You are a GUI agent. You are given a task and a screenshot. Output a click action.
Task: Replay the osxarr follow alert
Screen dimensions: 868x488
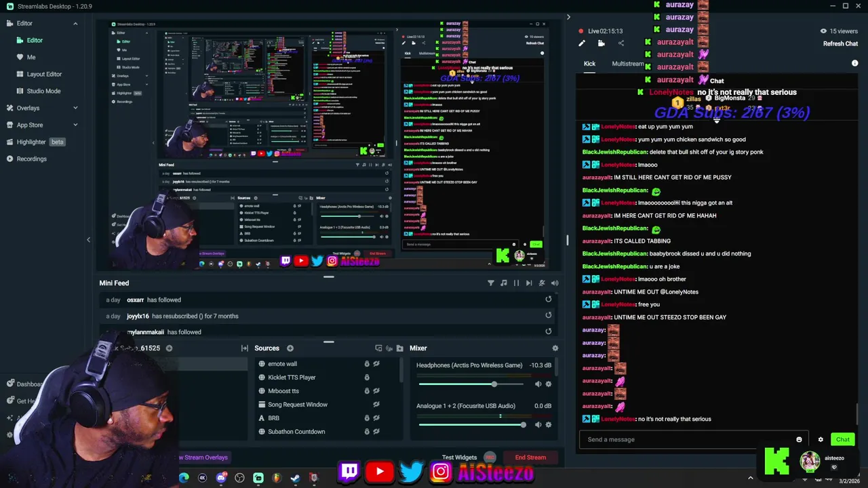coord(549,300)
